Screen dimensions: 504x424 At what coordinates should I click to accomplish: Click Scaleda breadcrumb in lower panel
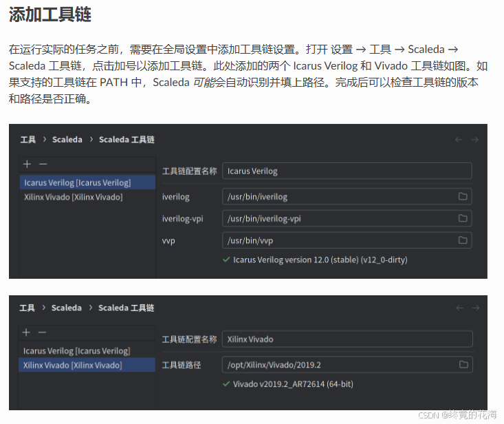(x=67, y=308)
